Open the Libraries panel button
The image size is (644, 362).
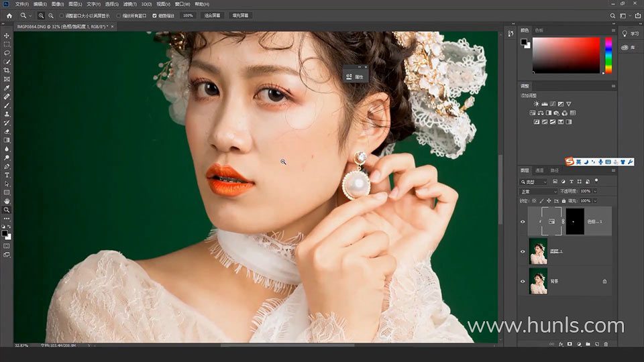(x=629, y=48)
